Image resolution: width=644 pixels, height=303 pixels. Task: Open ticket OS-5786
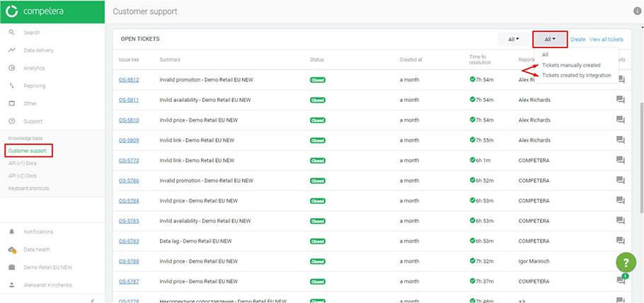[129, 181]
